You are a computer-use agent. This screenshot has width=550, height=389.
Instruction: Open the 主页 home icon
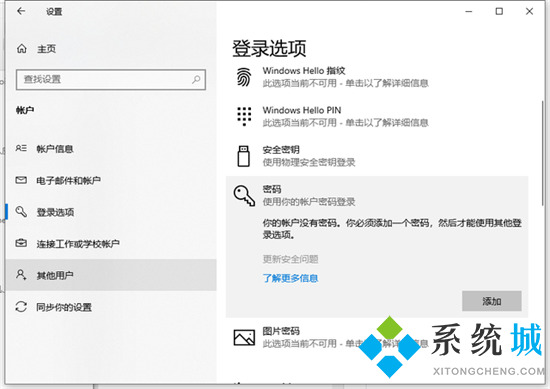click(x=22, y=49)
